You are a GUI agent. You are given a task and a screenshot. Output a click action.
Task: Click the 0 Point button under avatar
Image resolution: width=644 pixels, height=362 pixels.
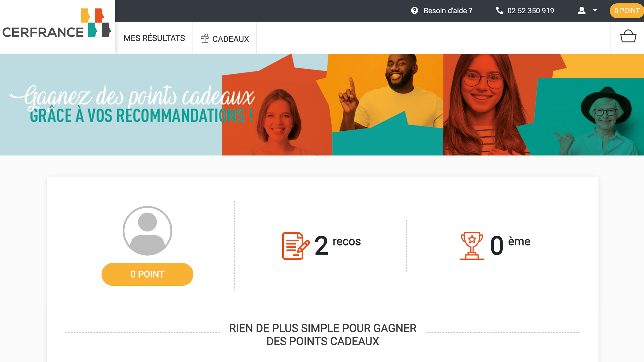tap(147, 274)
